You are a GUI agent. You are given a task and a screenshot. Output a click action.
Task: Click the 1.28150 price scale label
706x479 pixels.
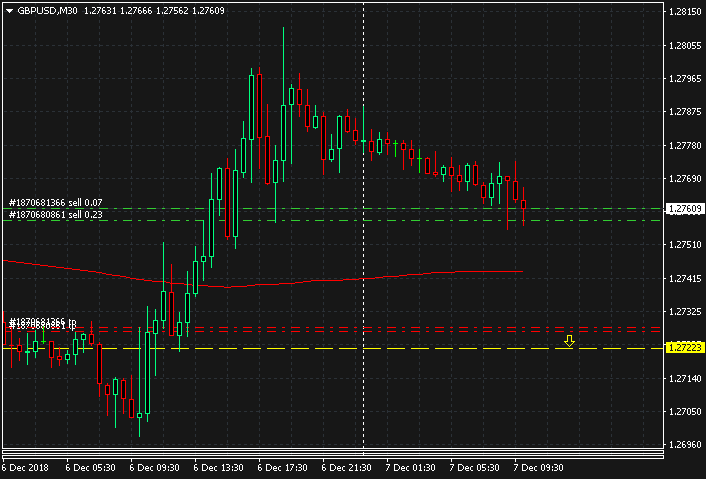tap(685, 13)
